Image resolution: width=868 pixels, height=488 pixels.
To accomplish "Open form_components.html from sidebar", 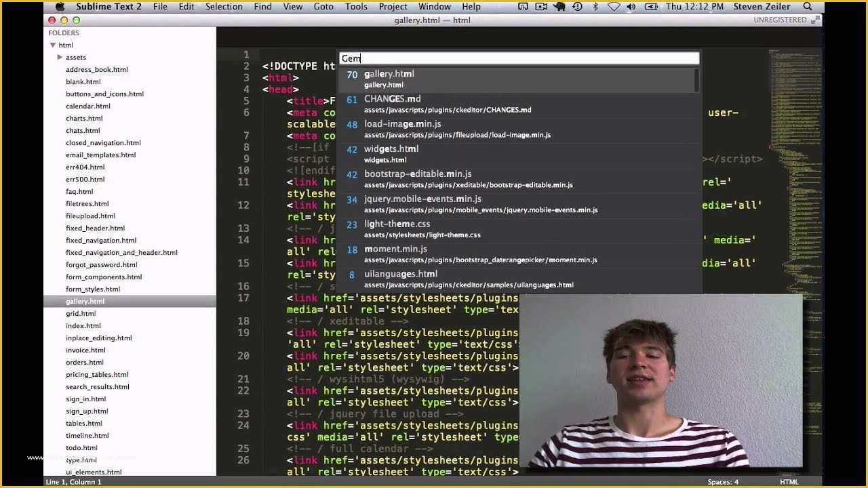I will [x=104, y=277].
